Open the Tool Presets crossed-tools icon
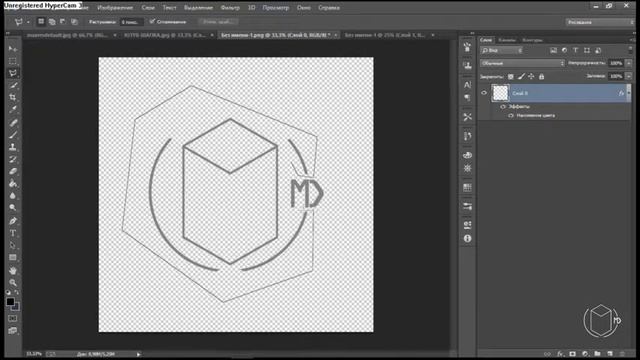The image size is (640, 360). 467,117
